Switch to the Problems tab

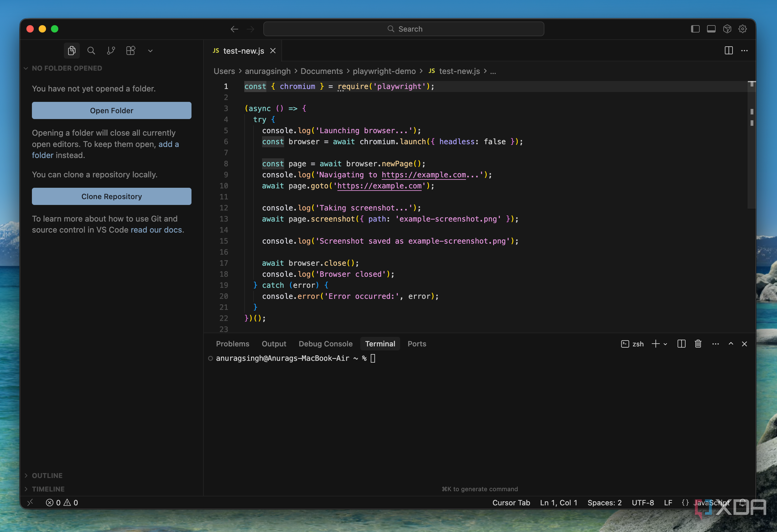[232, 344]
